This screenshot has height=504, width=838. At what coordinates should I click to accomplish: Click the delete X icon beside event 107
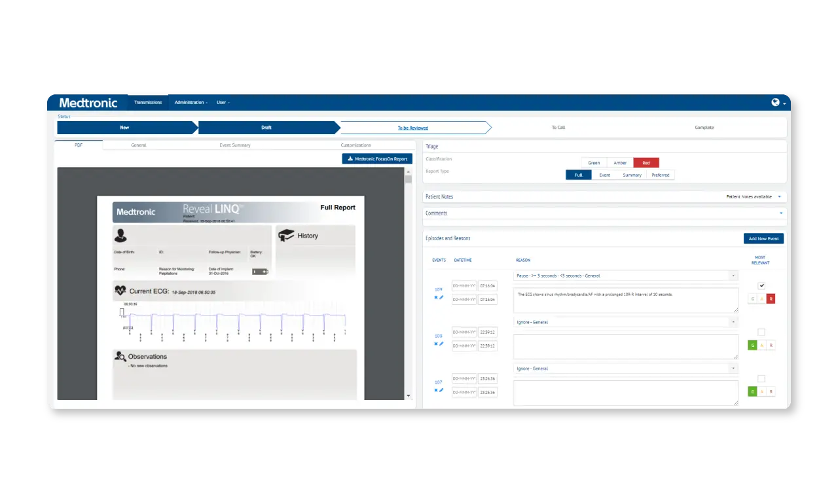435,391
